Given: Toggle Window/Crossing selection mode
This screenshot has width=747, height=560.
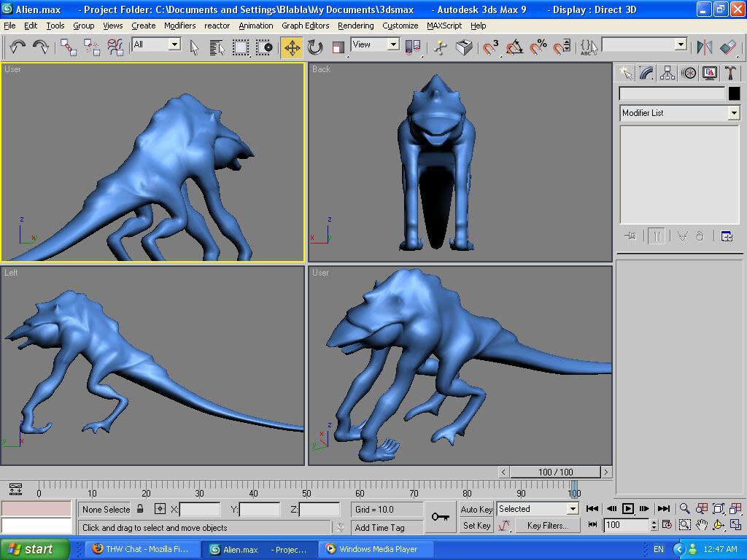Looking at the screenshot, I should (x=263, y=47).
